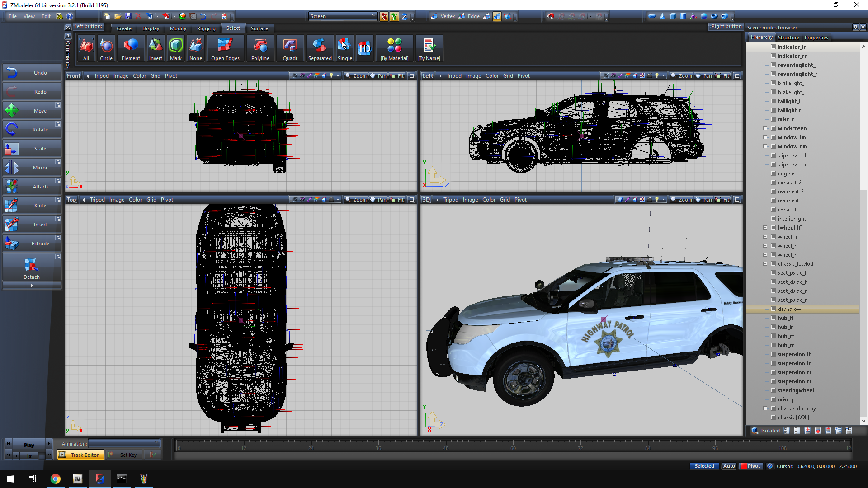Toggle checkbox for steeringwheel node
The width and height of the screenshot is (868, 488).
[x=774, y=390]
